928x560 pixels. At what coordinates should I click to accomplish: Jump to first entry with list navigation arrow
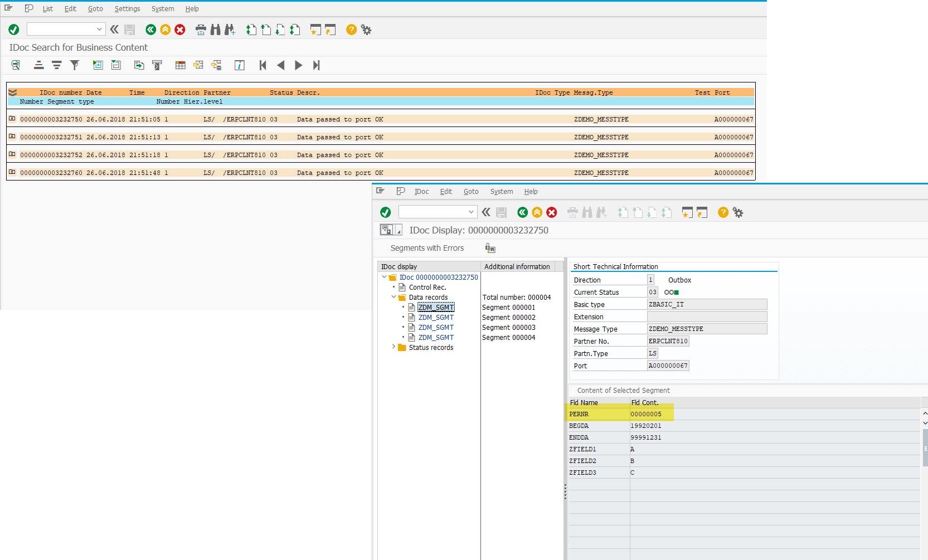[x=263, y=65]
